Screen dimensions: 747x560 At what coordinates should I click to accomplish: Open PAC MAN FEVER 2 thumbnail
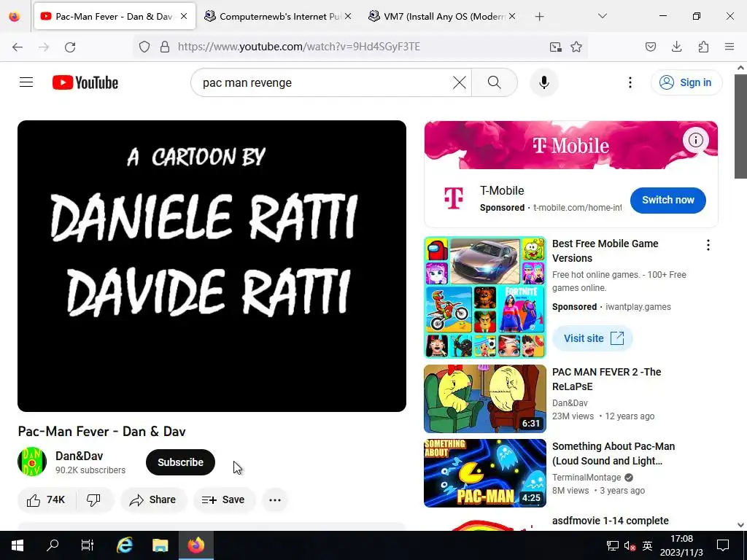[x=484, y=399]
